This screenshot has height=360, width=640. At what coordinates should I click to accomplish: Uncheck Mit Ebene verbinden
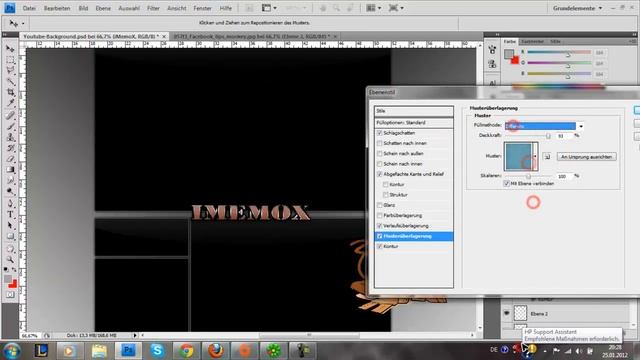click(x=507, y=184)
